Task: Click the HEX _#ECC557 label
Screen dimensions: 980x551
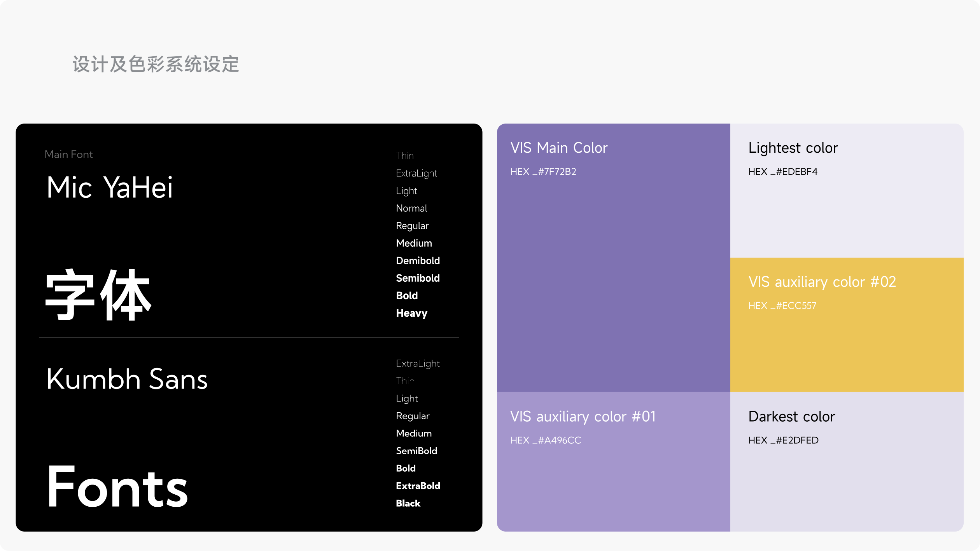Action: 782,306
